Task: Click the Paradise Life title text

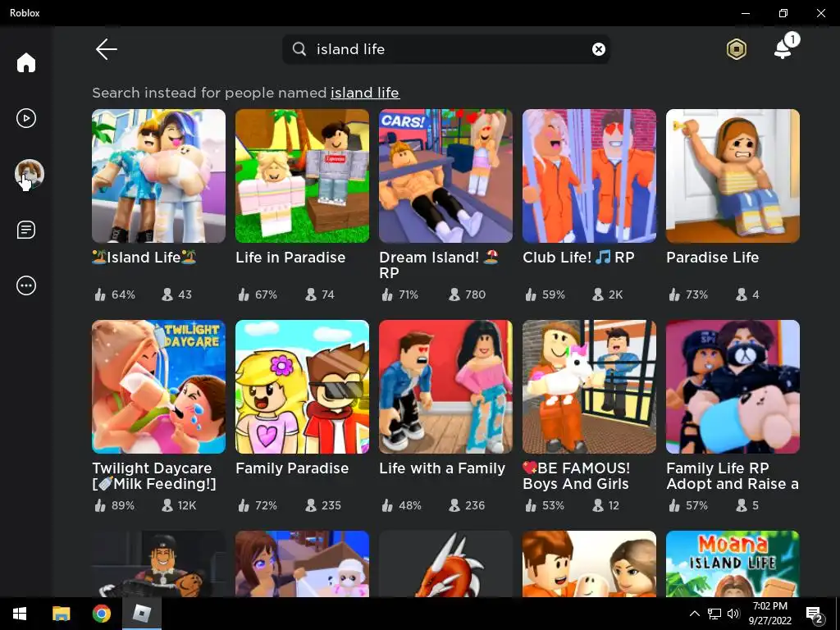Action: click(713, 257)
